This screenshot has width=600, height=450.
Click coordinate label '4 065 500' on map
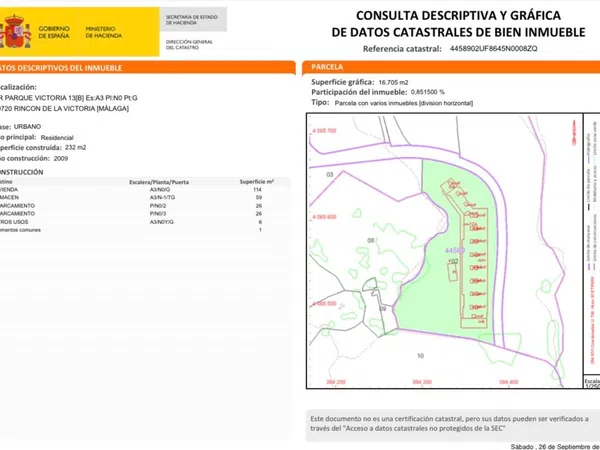tap(324, 303)
